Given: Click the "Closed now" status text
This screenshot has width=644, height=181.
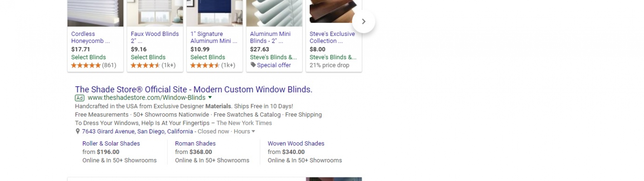Looking at the screenshot, I should [213, 132].
